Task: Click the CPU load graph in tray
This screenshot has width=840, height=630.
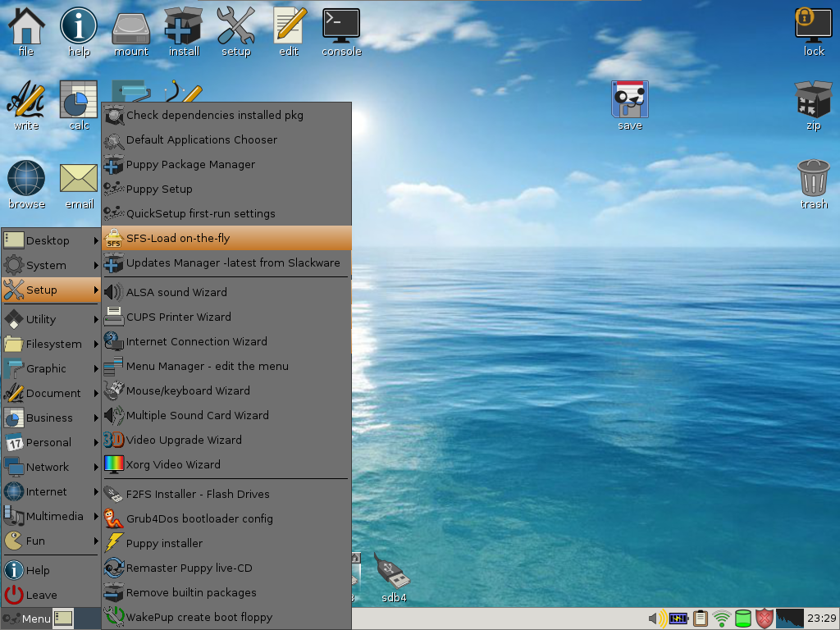Action: point(790,619)
